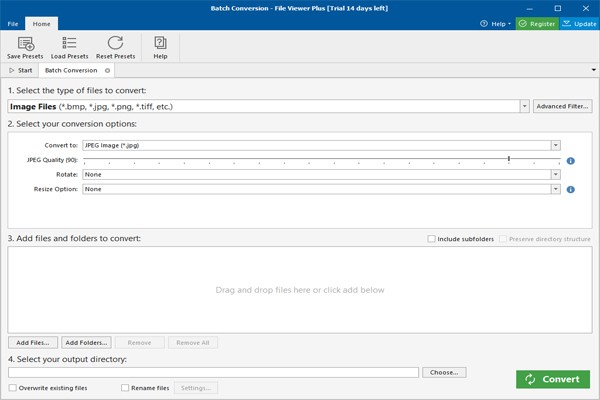The width and height of the screenshot is (600, 400).
Task: Switch to the Start tab
Action: click(21, 70)
